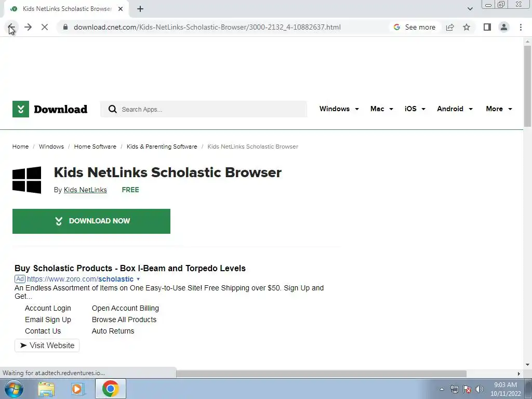This screenshot has height=399, width=532.
Task: Expand the iOS menu
Action: coord(415,109)
